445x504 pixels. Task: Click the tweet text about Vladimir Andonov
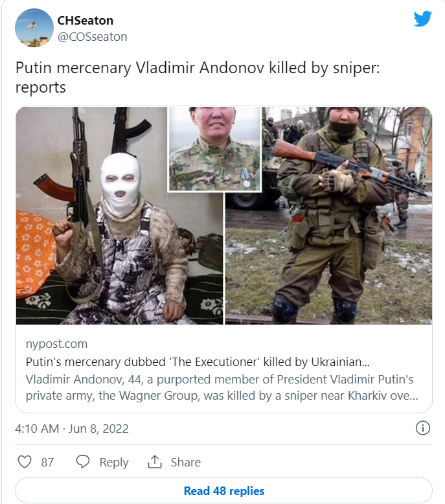pyautogui.click(x=198, y=77)
